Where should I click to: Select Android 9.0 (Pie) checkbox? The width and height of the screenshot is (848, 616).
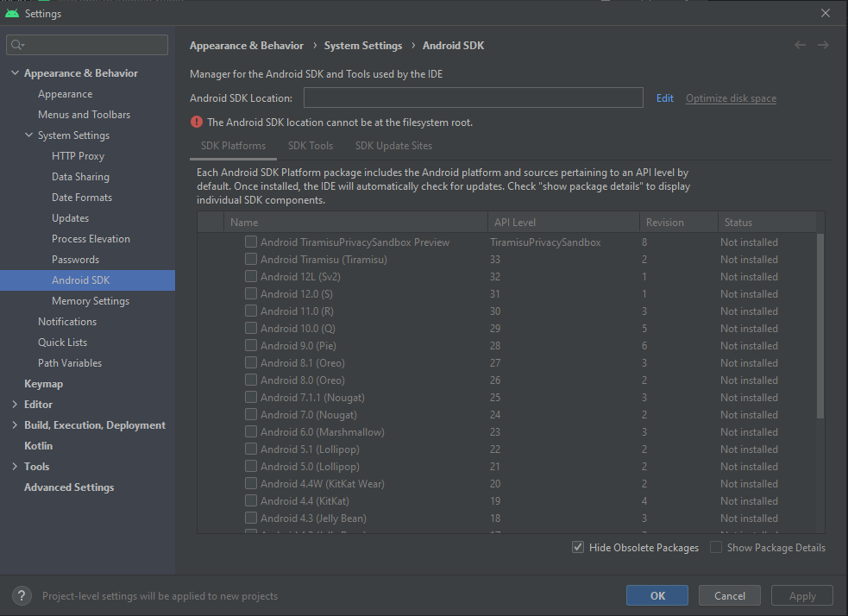tap(251, 346)
